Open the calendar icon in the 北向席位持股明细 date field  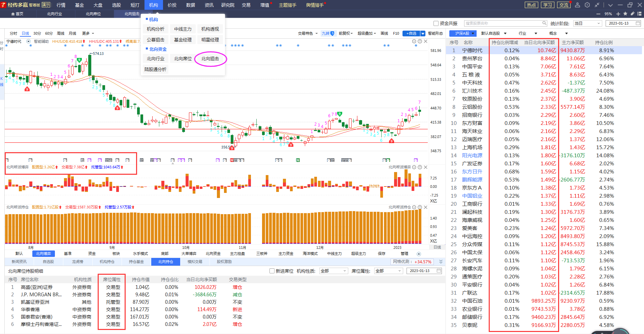pos(439,271)
